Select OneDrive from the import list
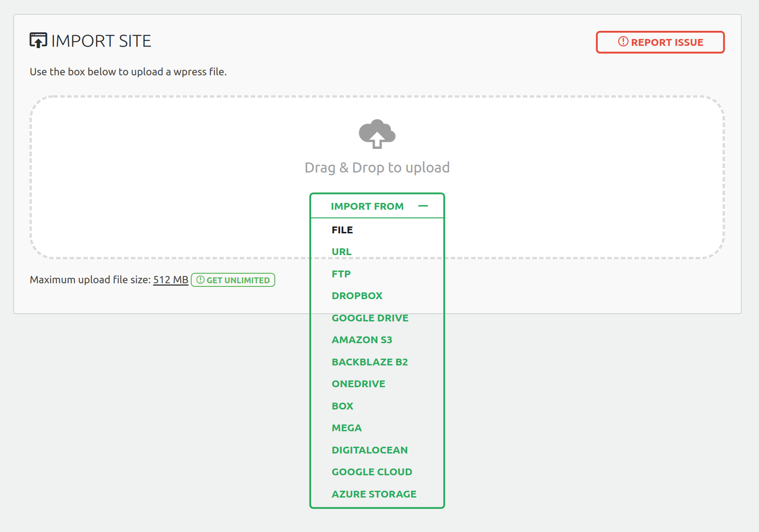759x532 pixels. point(358,384)
